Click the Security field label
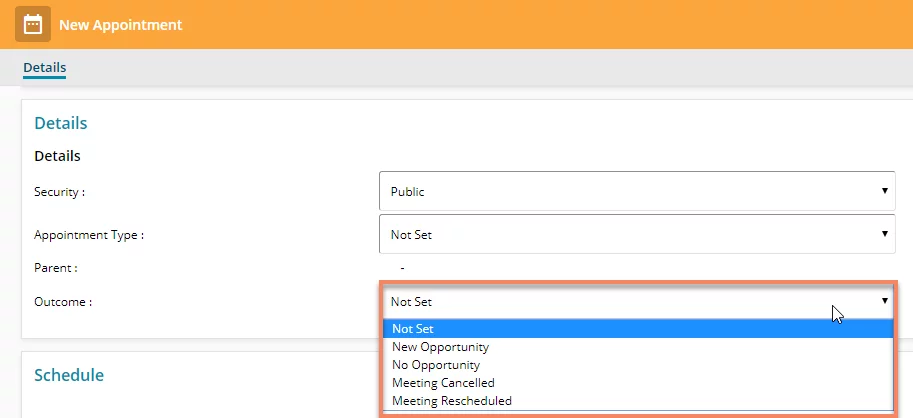This screenshot has width=913, height=418. [x=59, y=192]
